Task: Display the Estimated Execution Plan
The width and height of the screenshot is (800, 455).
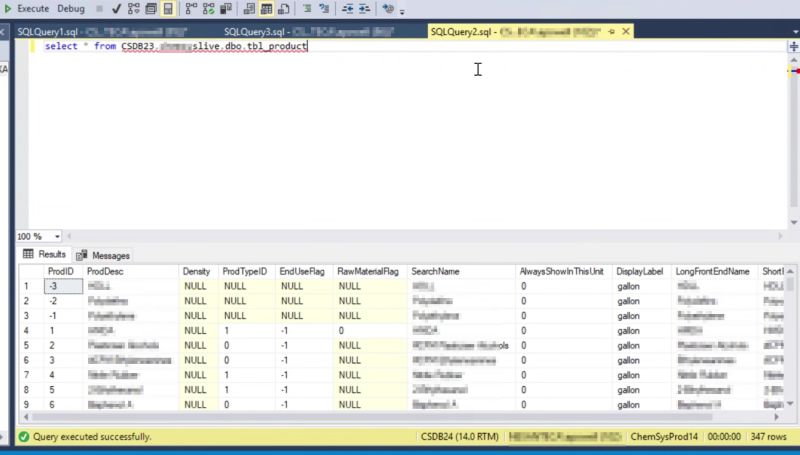Action: [x=134, y=9]
